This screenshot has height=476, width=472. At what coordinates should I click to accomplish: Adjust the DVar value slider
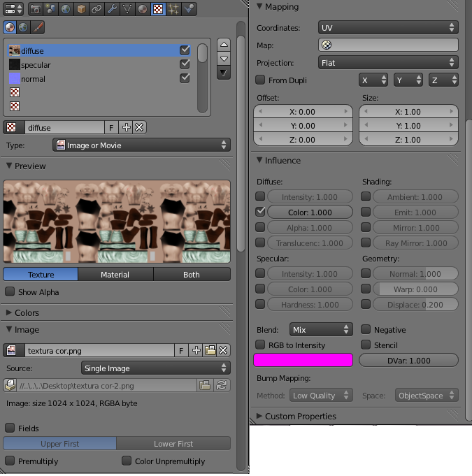tap(408, 361)
